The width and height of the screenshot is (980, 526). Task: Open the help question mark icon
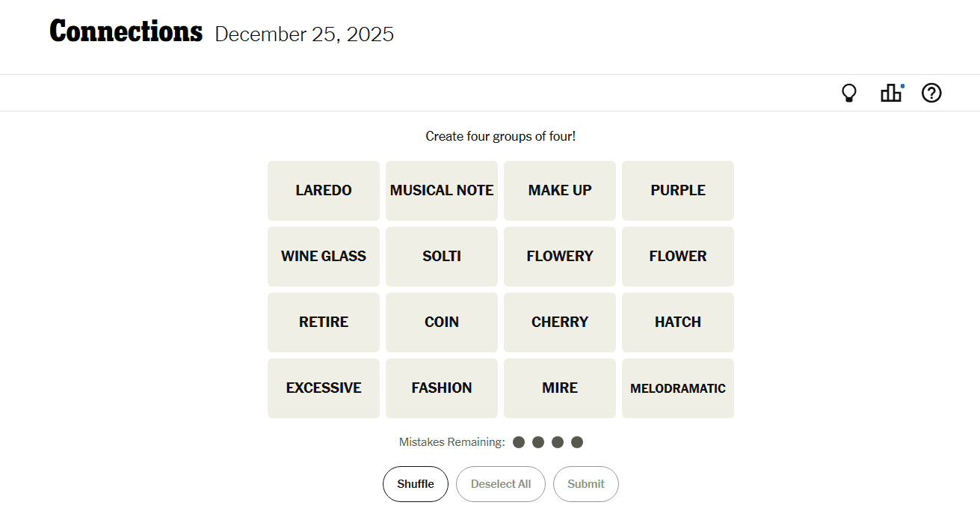point(931,94)
